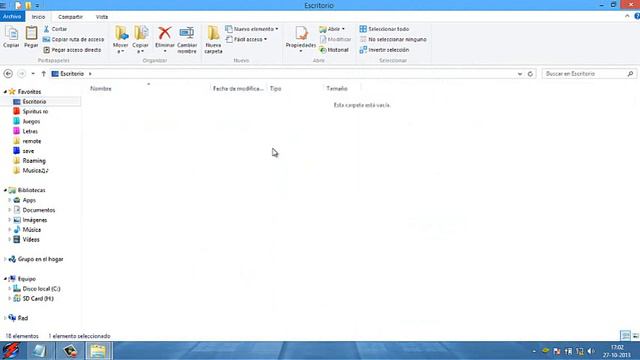Click Seleccionar todo
The height and width of the screenshot is (360, 640).
click(384, 29)
